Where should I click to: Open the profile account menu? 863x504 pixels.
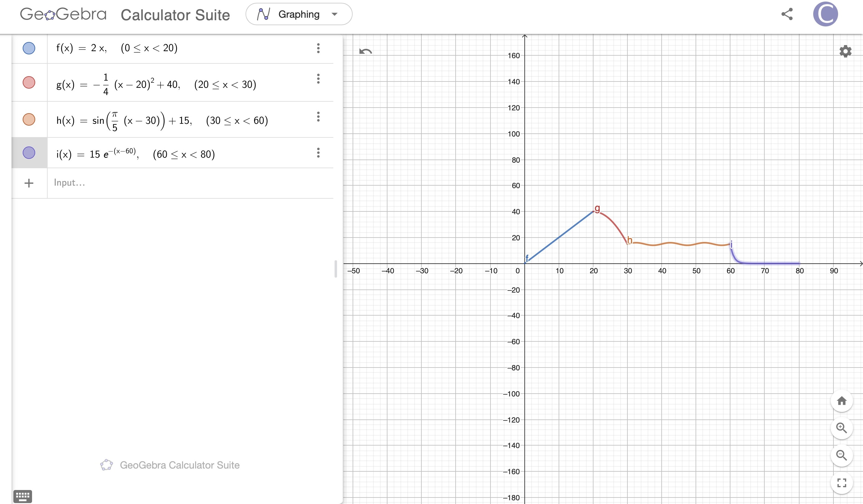(x=826, y=14)
